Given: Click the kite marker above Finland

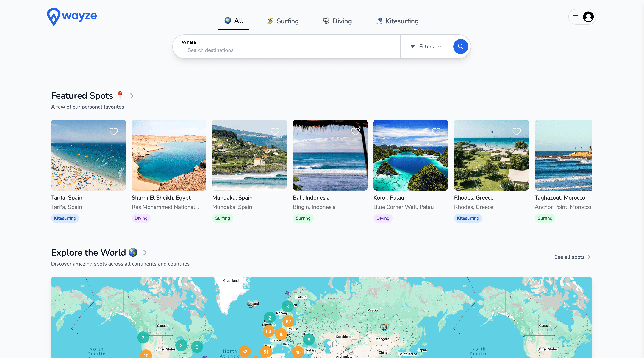Looking at the screenshot, I should click(x=287, y=294).
